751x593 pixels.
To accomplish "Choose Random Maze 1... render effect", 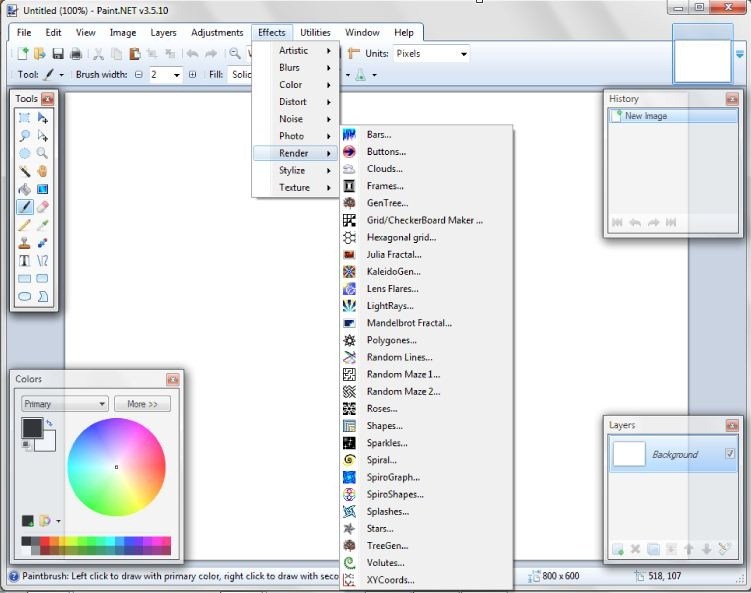I will [x=426, y=374].
